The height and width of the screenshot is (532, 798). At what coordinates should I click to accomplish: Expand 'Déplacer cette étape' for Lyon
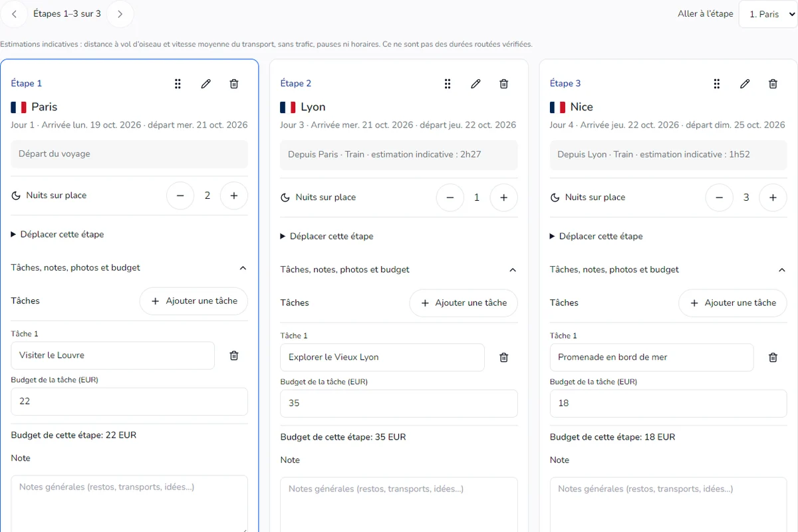pos(327,236)
